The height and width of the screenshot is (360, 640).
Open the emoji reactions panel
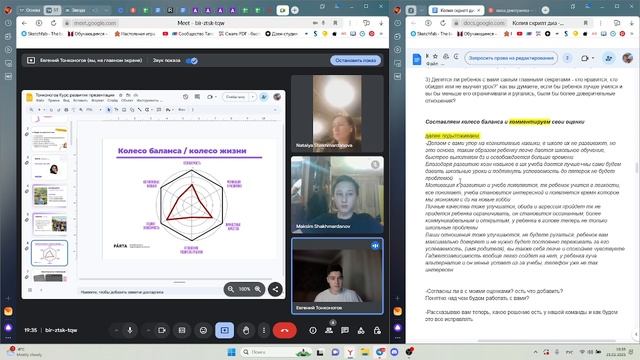pos(203,330)
